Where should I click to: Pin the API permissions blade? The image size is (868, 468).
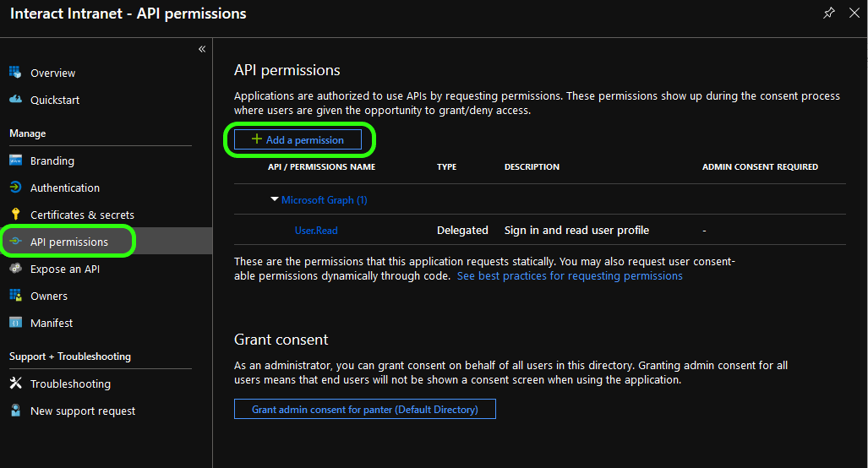(828, 14)
